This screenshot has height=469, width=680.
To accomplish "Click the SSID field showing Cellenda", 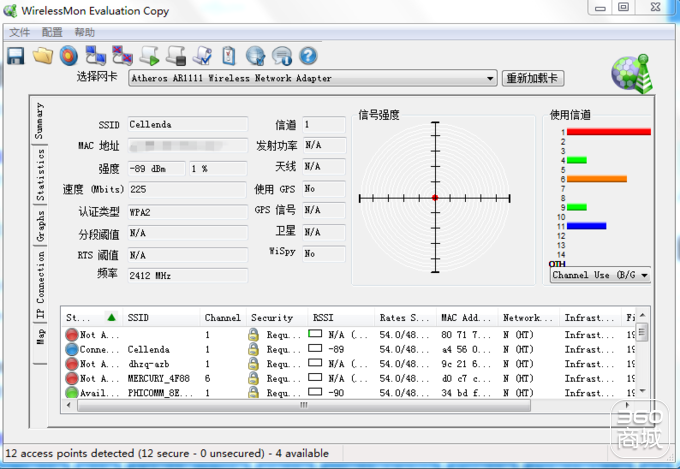I will point(187,125).
